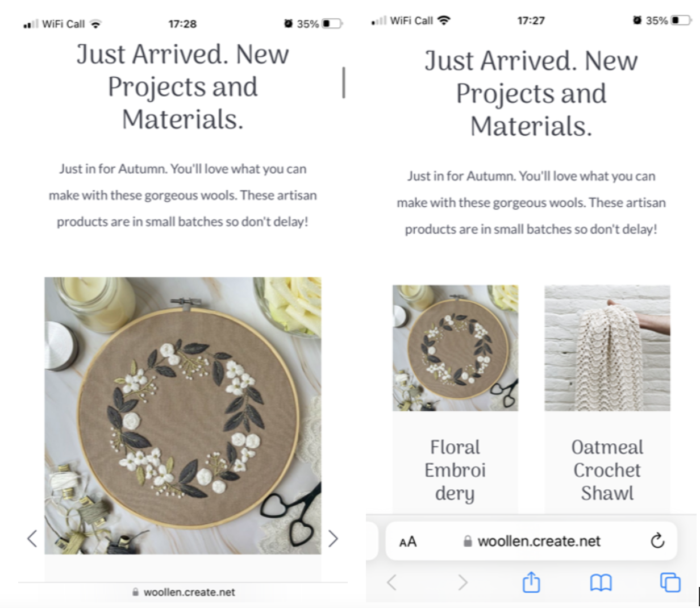The width and height of the screenshot is (700, 608).
Task: Tap the padlock icon beside woollen.create.net
Action: pos(468,541)
